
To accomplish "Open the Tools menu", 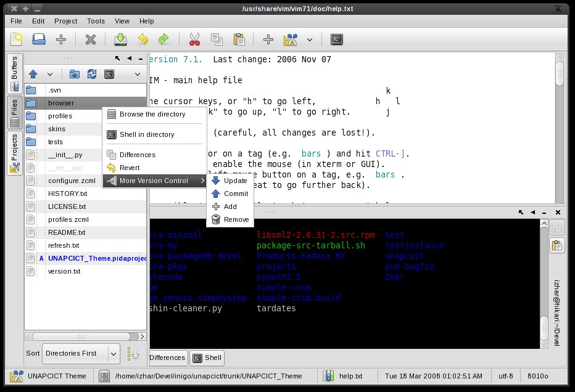I will [x=96, y=21].
